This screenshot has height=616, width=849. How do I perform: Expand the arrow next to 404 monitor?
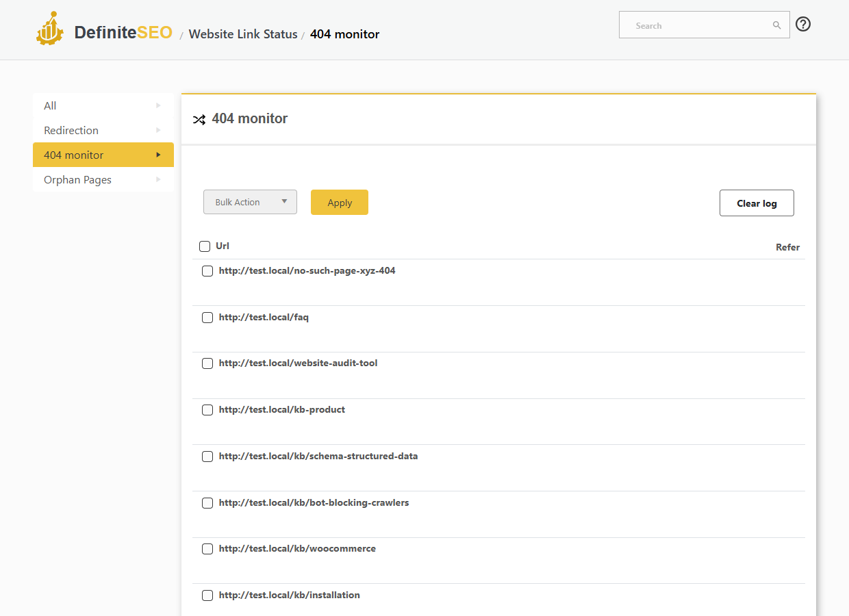158,155
